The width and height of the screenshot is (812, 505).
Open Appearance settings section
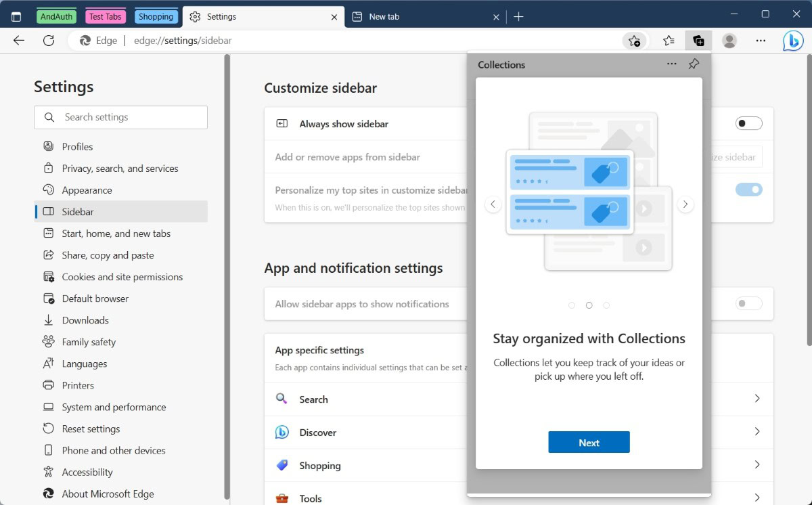point(87,190)
